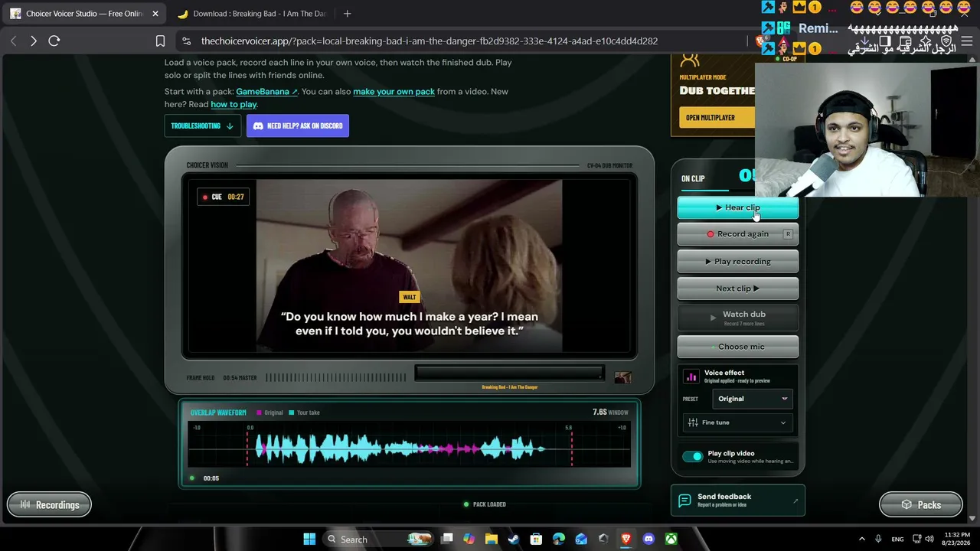
Task: Click the Send feedback chat icon
Action: pos(685,500)
